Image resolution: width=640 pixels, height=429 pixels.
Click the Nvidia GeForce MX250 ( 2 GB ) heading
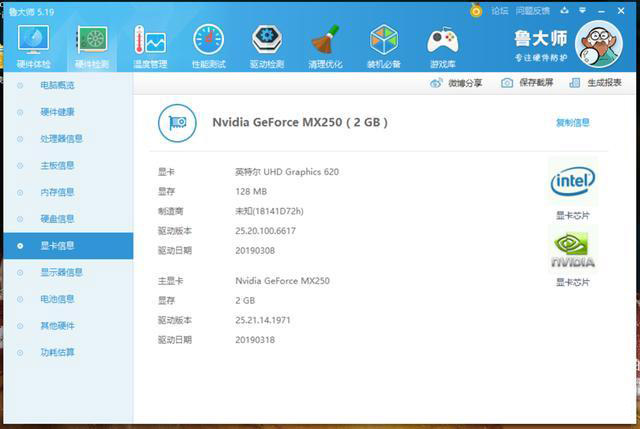coord(300,122)
